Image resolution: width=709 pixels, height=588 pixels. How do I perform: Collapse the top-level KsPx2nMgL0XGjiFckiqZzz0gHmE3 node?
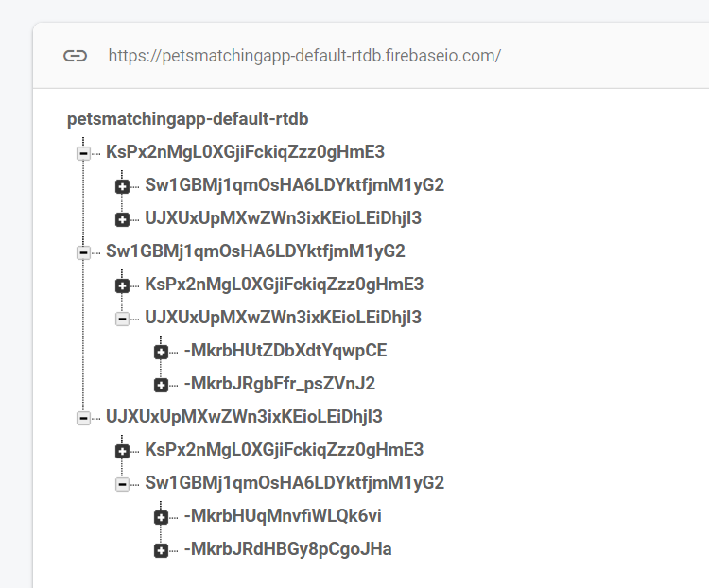83,153
